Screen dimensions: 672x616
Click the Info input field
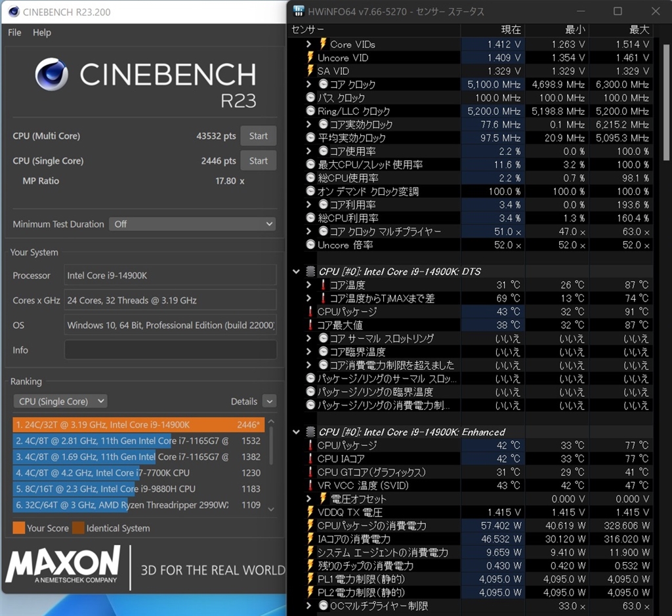[x=170, y=350]
